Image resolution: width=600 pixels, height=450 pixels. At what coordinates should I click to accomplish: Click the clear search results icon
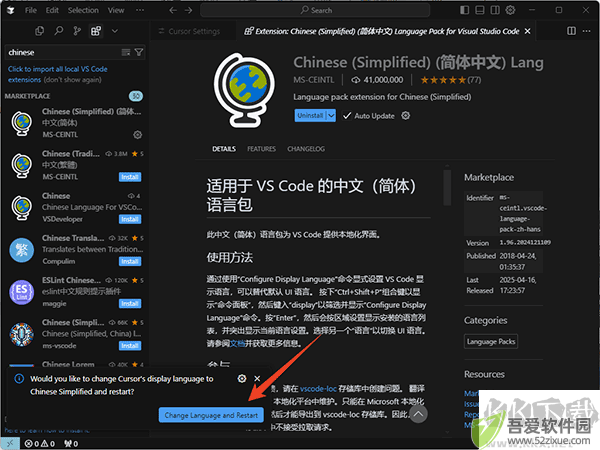tap(126, 52)
